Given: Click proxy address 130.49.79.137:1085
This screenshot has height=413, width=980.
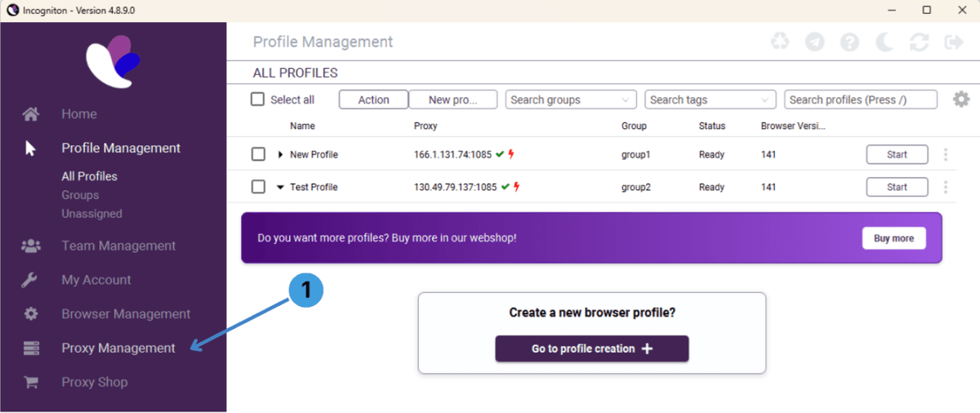Looking at the screenshot, I should pos(456,187).
